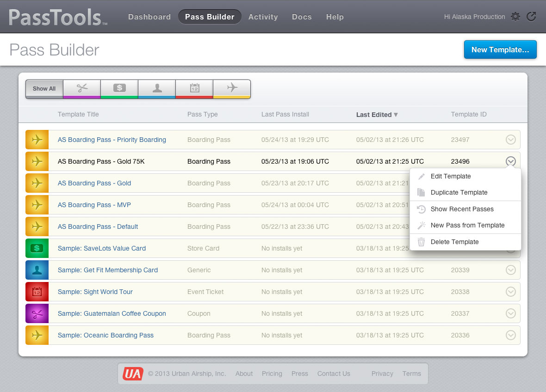Click blue person icon for Get Fit Membership
The image size is (546, 392).
[37, 270]
